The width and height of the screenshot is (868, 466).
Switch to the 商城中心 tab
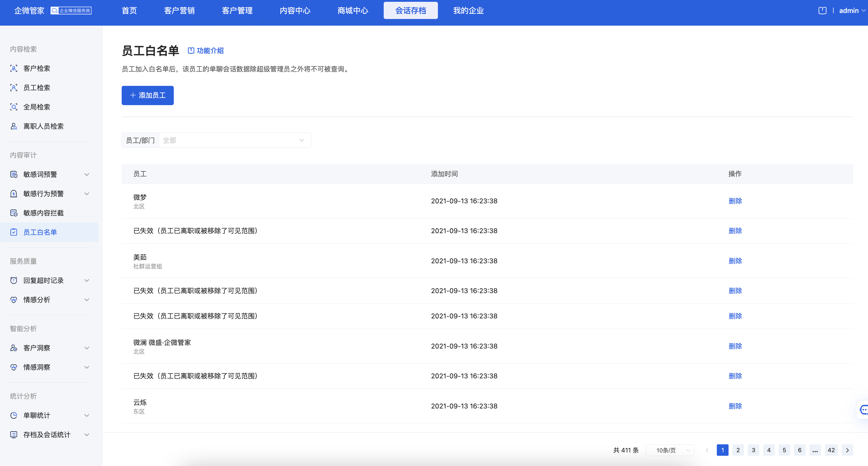(x=353, y=11)
